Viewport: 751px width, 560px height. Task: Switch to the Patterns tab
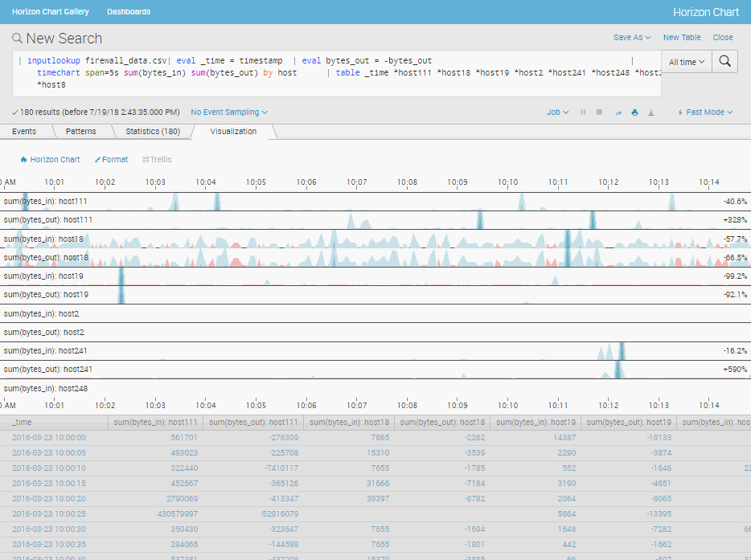point(81,131)
